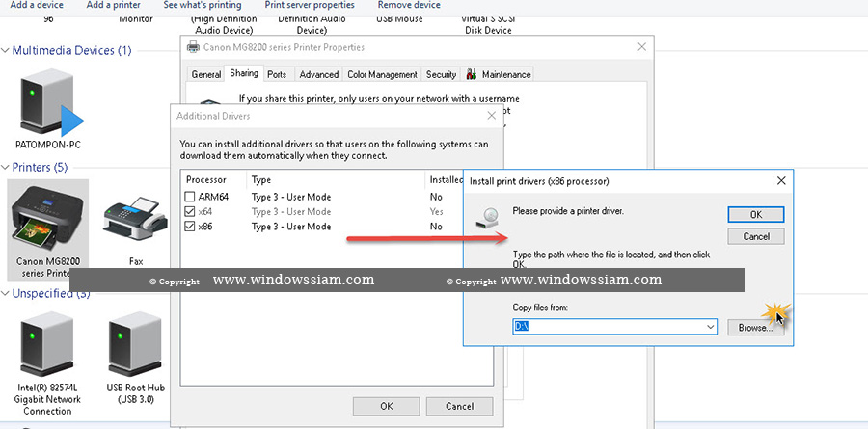Check the ARM64 processor checkbox
This screenshot has width=868, height=429.
tap(190, 197)
